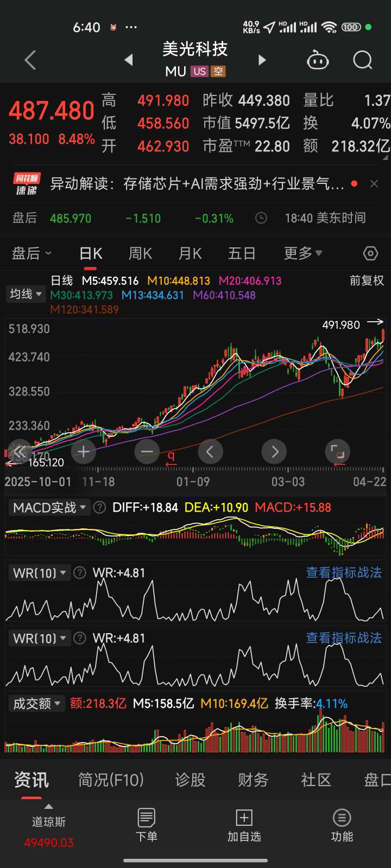Tap 换手率 4.11% value
This screenshot has width=391, height=868.
click(x=332, y=704)
